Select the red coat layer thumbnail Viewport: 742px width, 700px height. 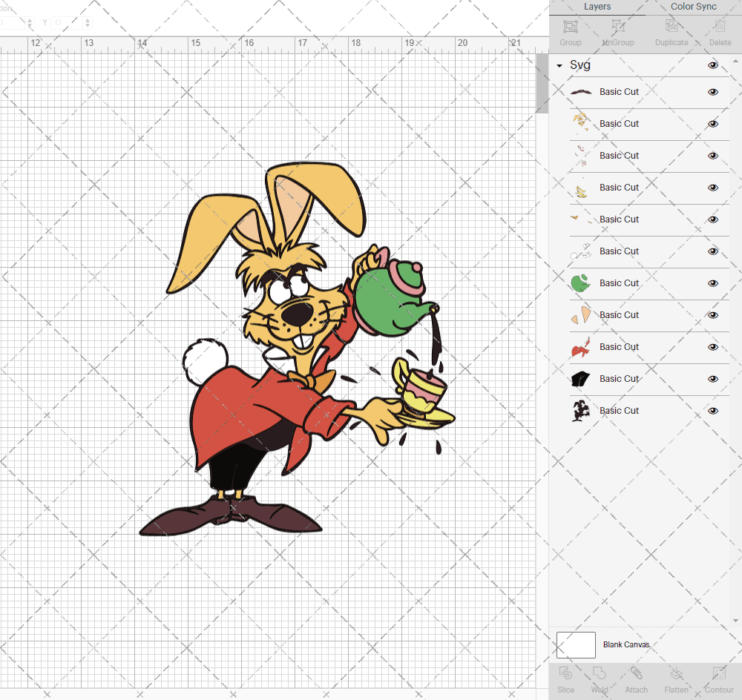click(x=581, y=347)
